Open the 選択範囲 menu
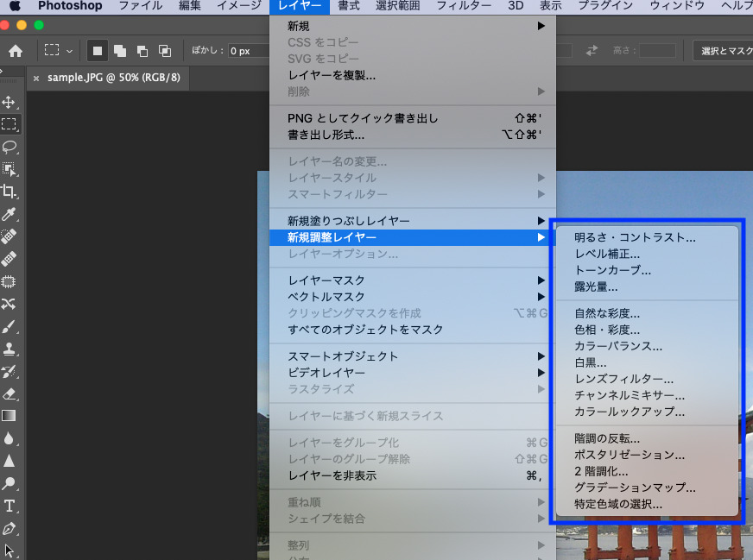The image size is (753, 560). coord(397,6)
